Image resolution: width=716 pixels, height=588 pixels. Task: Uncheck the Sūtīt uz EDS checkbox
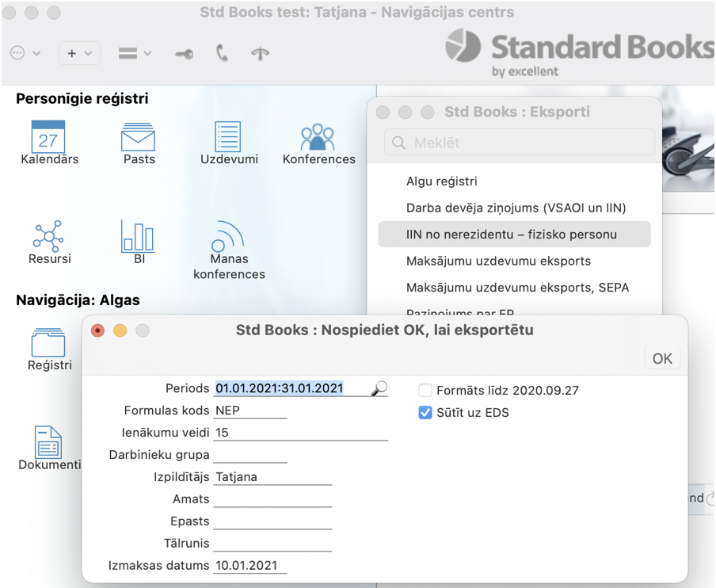[x=425, y=413]
